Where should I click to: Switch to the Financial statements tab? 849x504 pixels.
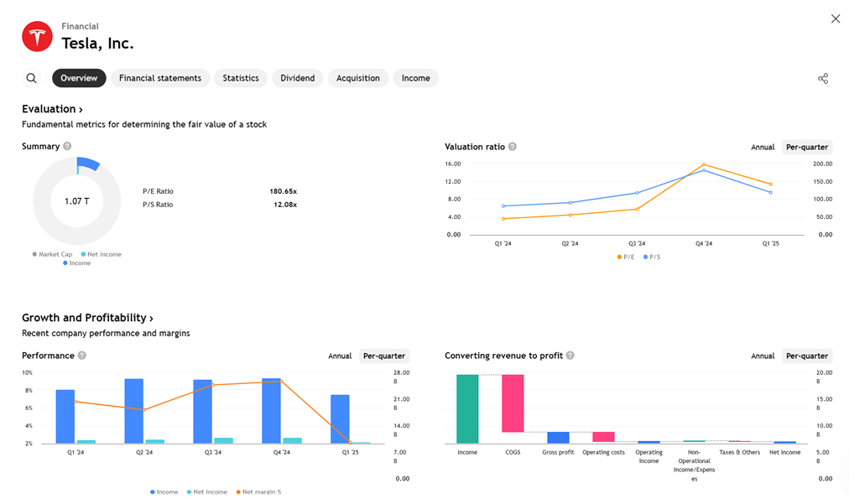tap(160, 78)
